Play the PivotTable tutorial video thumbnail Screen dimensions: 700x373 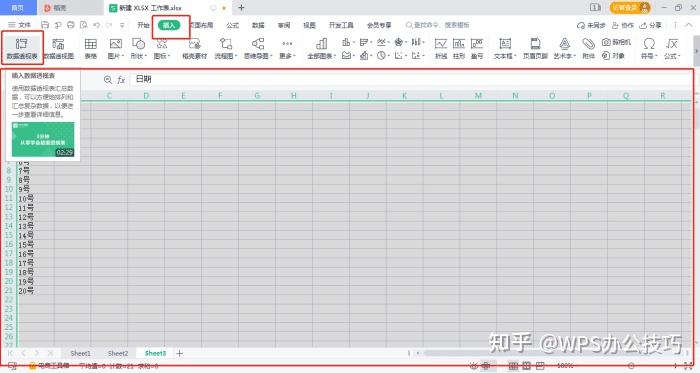pyautogui.click(x=43, y=140)
